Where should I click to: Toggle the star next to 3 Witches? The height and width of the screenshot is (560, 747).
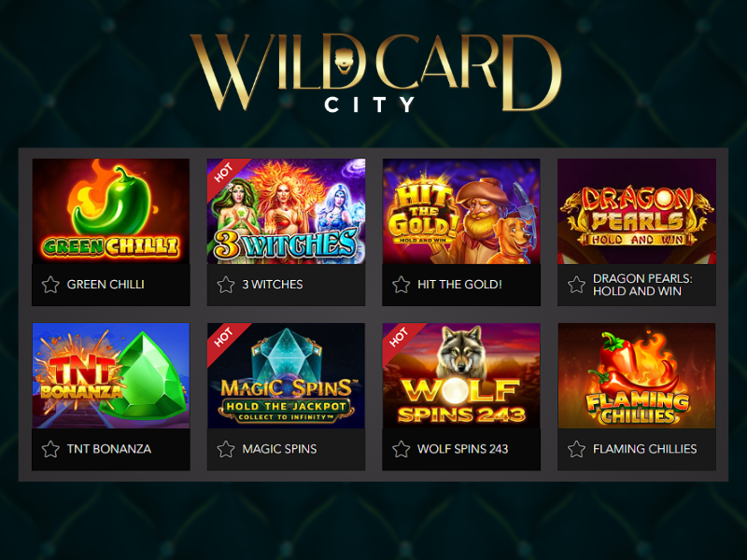tap(226, 285)
